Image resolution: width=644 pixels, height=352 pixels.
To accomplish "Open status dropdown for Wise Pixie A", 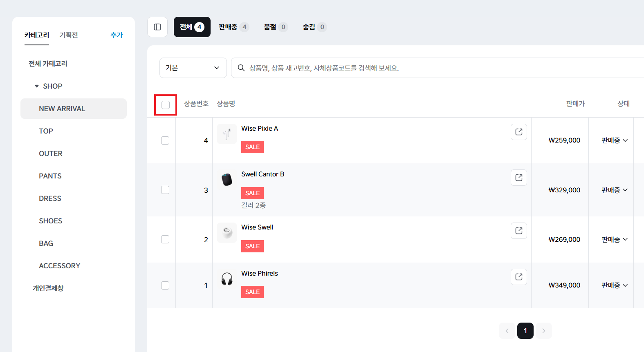I will point(614,140).
